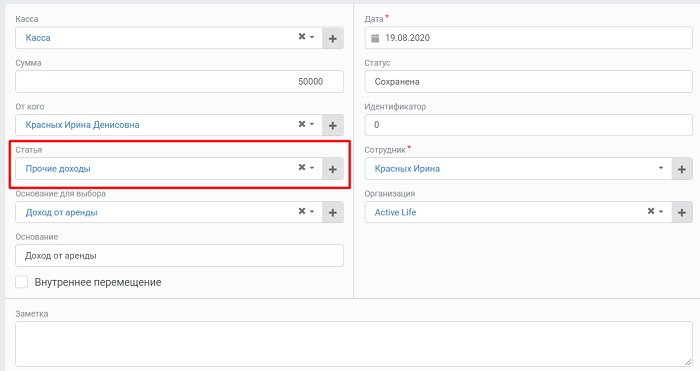Viewport: 700px width, 371px height.
Task: Clear Основание для выбора value
Action: (302, 211)
